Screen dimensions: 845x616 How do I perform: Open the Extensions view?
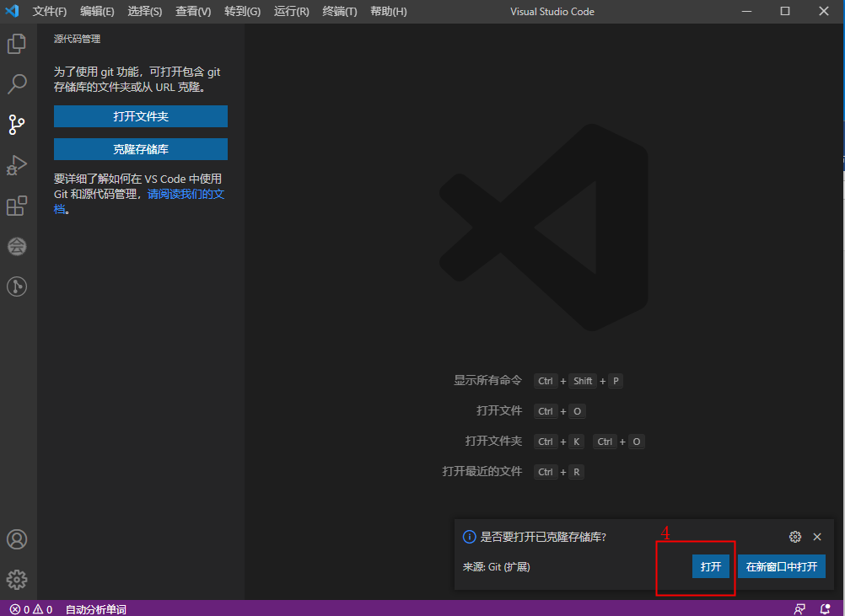coord(17,206)
